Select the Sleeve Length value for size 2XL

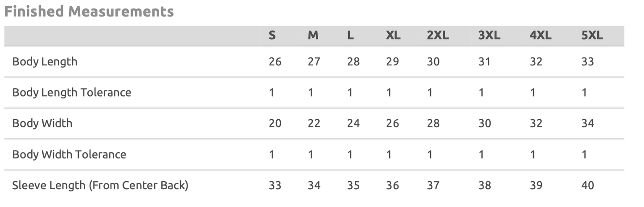click(x=433, y=185)
